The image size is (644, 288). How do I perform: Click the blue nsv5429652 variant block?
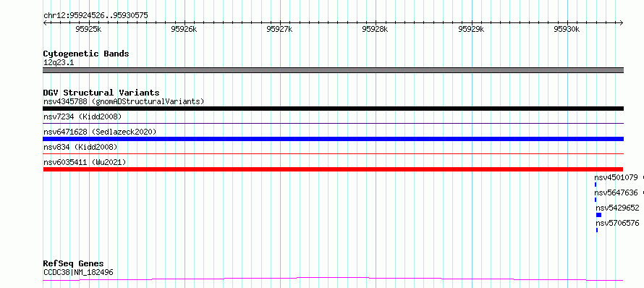pyautogui.click(x=598, y=215)
